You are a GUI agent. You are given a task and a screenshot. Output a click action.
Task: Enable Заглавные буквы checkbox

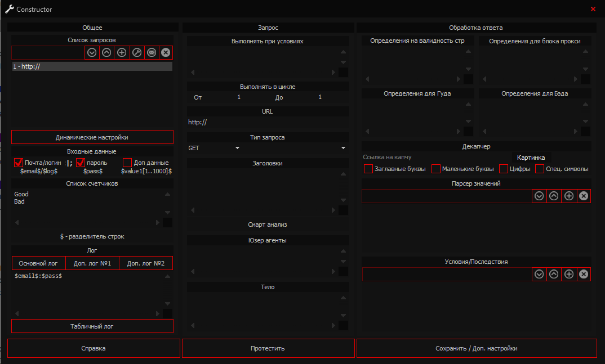368,169
